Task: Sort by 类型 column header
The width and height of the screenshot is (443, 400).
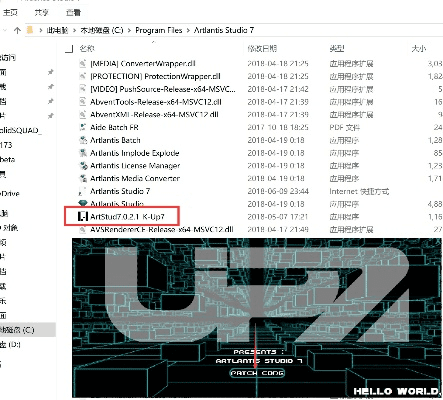Action: [337, 49]
